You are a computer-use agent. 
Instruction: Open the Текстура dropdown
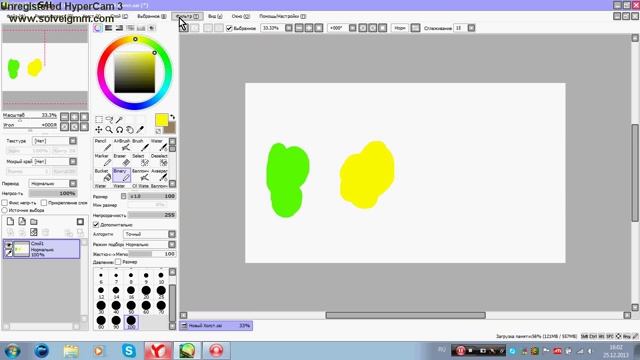[x=54, y=141]
